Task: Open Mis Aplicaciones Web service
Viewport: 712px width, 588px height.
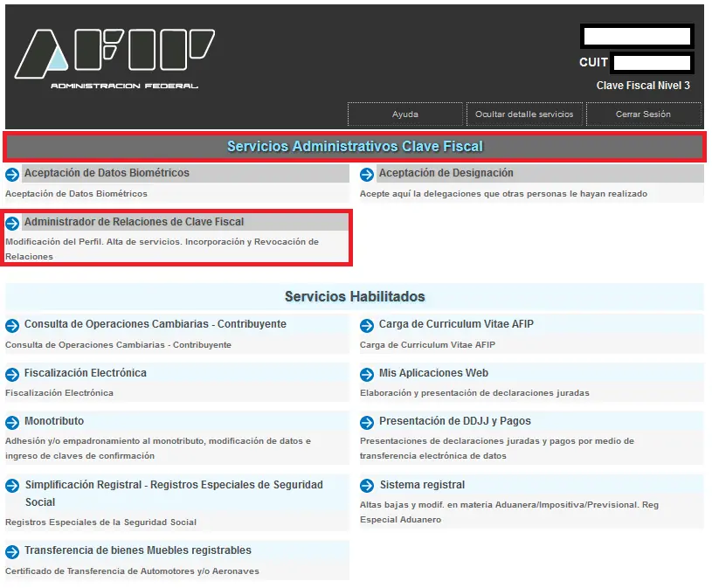Action: click(x=433, y=373)
